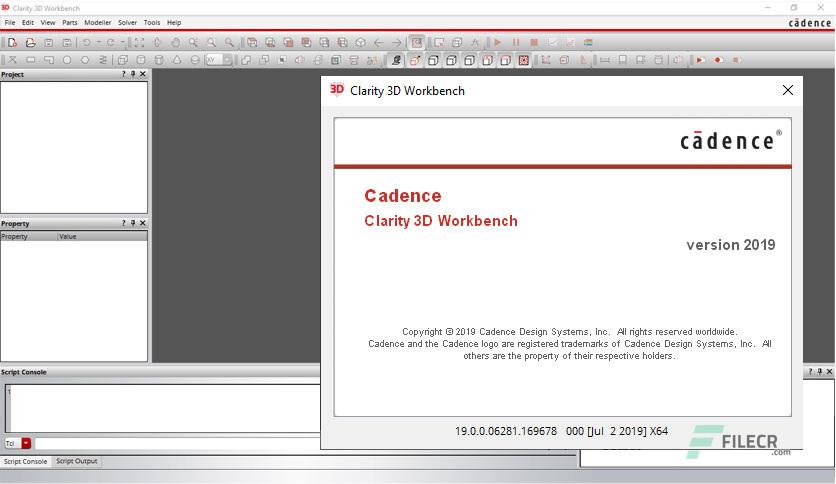Click the Save icon in top toolbar
The height and width of the screenshot is (484, 836).
click(49, 43)
